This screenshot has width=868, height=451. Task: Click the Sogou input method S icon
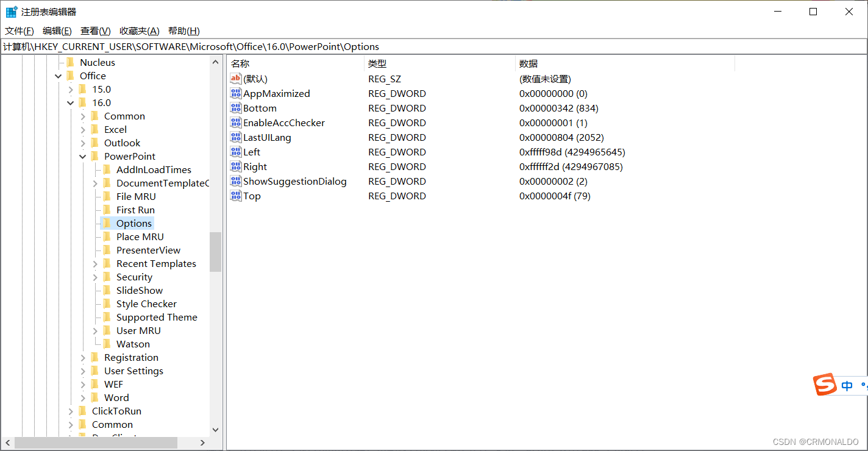pos(825,385)
